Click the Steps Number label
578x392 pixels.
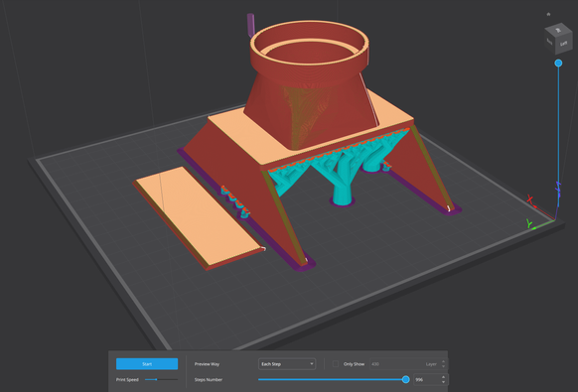tap(209, 379)
